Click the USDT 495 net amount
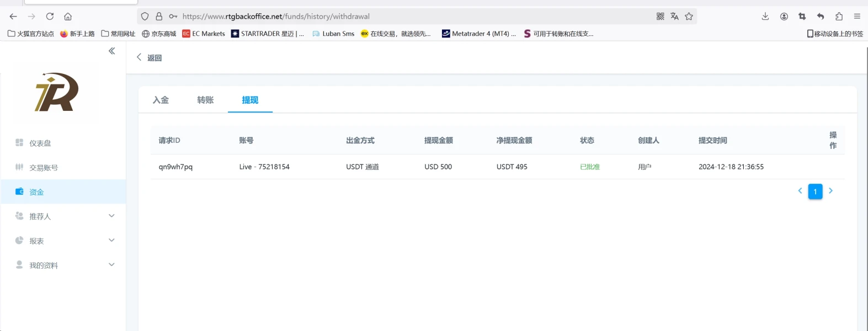Image resolution: width=868 pixels, height=331 pixels. (x=512, y=167)
